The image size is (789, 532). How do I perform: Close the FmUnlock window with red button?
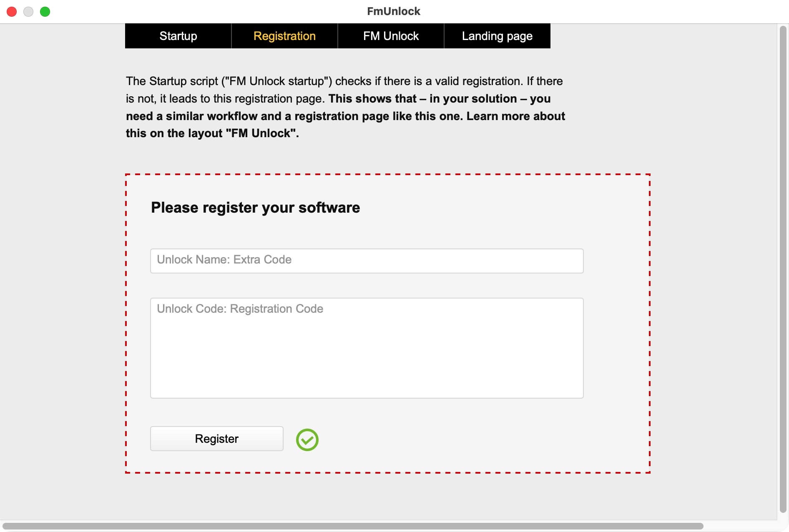[x=12, y=12]
